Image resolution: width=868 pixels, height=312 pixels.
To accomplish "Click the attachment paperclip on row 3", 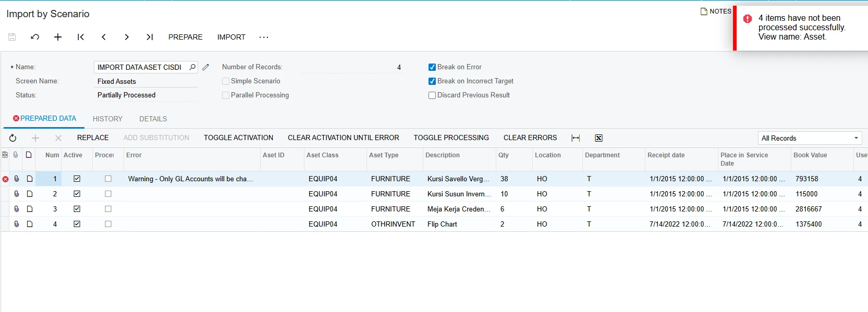I will [17, 209].
